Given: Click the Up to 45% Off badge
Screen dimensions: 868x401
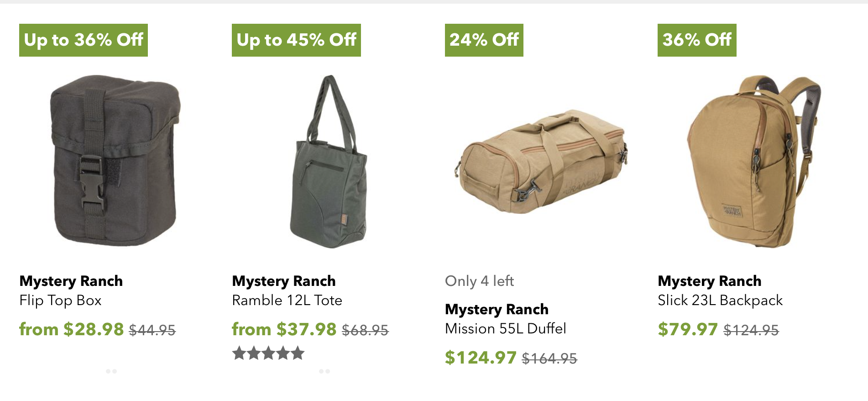Looking at the screenshot, I should click(296, 40).
